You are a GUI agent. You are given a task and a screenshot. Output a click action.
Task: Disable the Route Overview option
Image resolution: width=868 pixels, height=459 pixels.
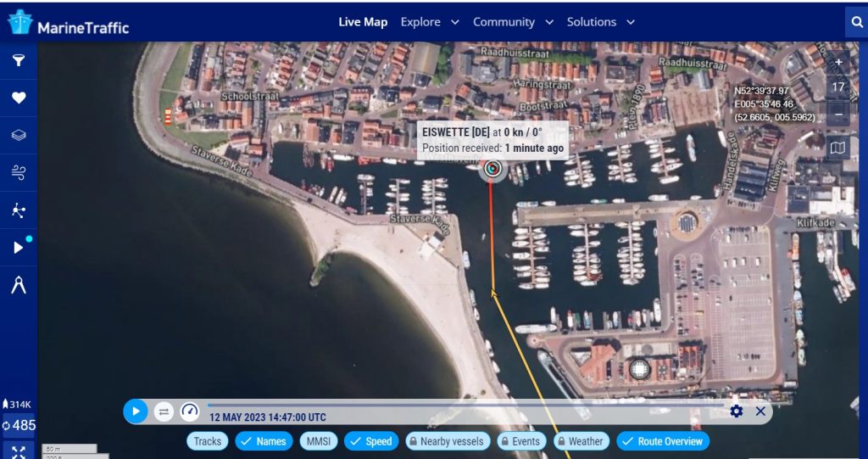663,441
